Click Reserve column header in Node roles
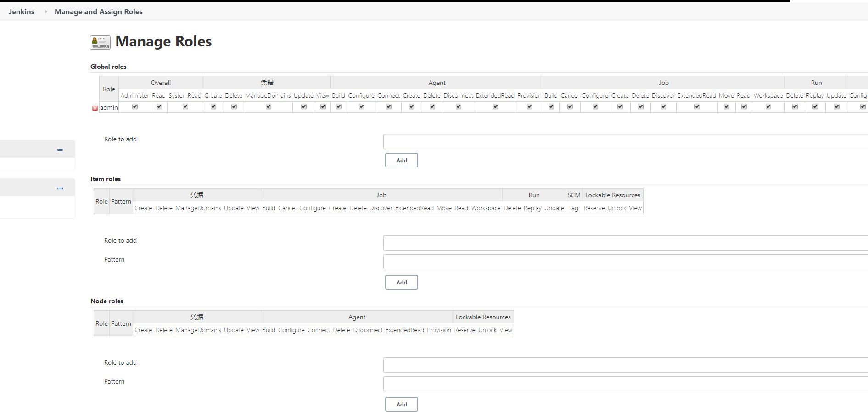This screenshot has height=412, width=868. click(x=465, y=330)
